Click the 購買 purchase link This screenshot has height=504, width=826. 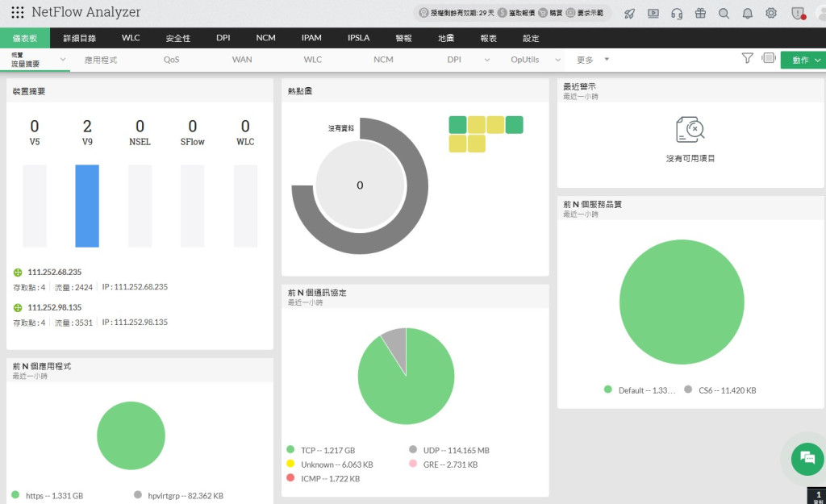(x=556, y=13)
